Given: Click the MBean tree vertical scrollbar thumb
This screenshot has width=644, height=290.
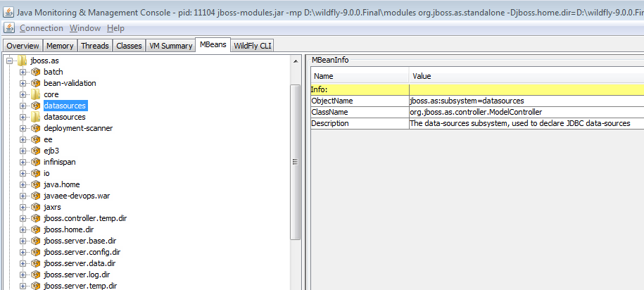Looking at the screenshot, I should 296,162.
